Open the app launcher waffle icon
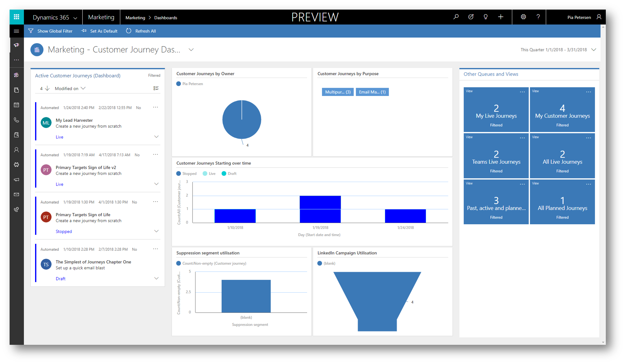Viewport: 625px width, 364px height. point(16,17)
